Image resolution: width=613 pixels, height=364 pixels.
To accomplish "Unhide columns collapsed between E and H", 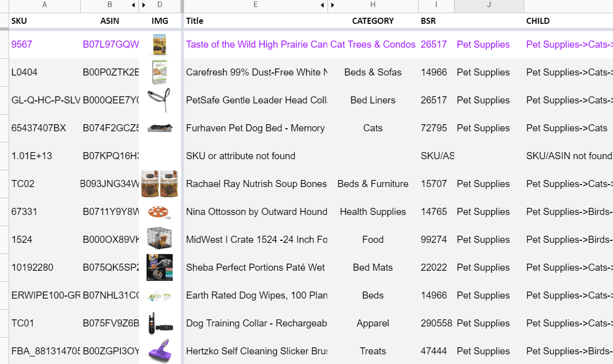I will pyautogui.click(x=333, y=5).
